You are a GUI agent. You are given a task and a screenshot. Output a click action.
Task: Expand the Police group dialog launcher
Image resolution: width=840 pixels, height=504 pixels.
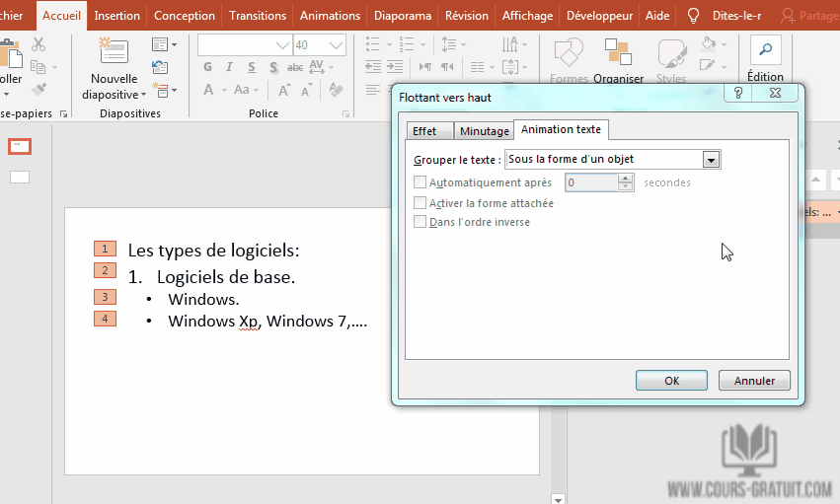(346, 114)
